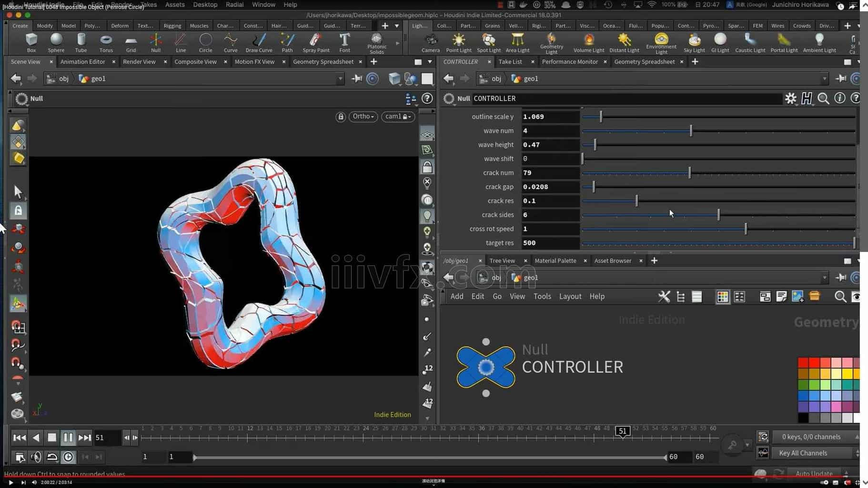The height and width of the screenshot is (488, 868).
Task: Select the Torus shelf tool
Action: tap(106, 43)
